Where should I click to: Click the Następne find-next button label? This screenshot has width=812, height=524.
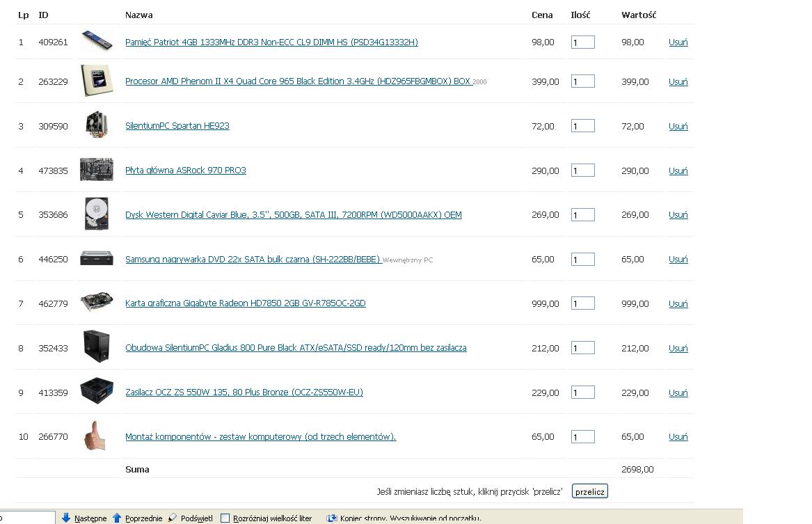(90, 518)
